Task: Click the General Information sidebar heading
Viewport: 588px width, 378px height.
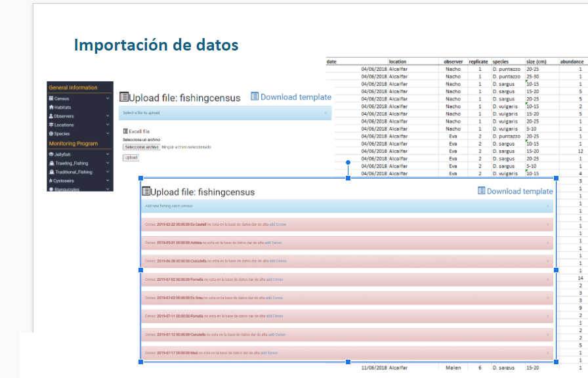Action: coord(73,88)
